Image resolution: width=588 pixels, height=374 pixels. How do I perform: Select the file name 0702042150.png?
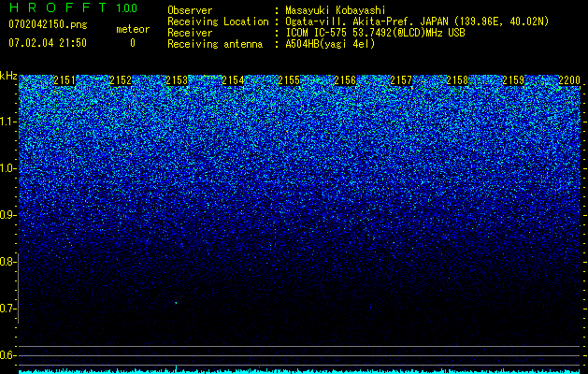click(x=48, y=24)
